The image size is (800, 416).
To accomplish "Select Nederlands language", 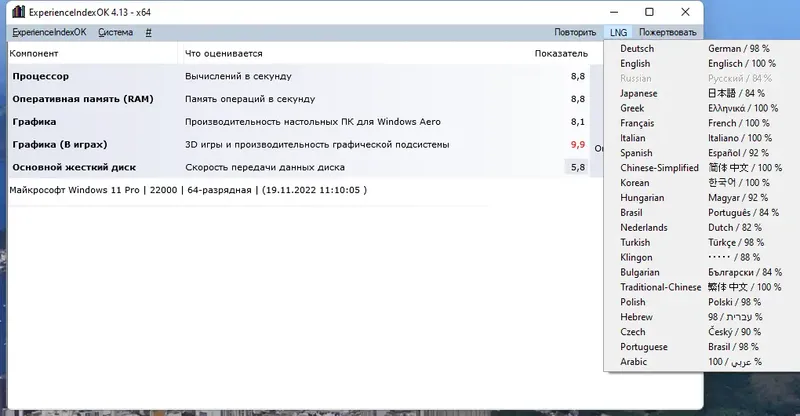I will 702,227.
